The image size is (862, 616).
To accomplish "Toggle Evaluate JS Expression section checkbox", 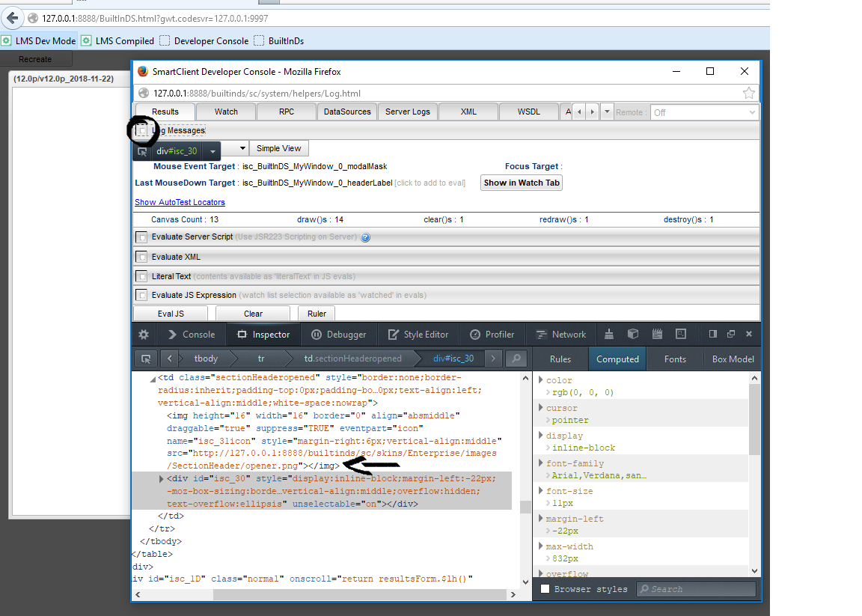I will click(142, 295).
